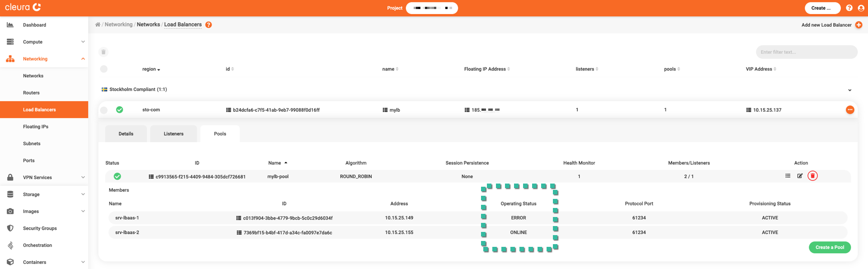
Task: Edit the mylb-pool pool
Action: (800, 176)
